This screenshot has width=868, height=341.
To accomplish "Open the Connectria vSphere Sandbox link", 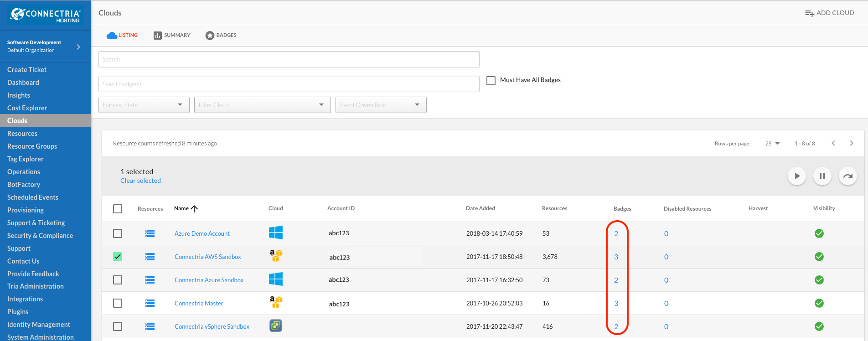I will click(x=212, y=326).
